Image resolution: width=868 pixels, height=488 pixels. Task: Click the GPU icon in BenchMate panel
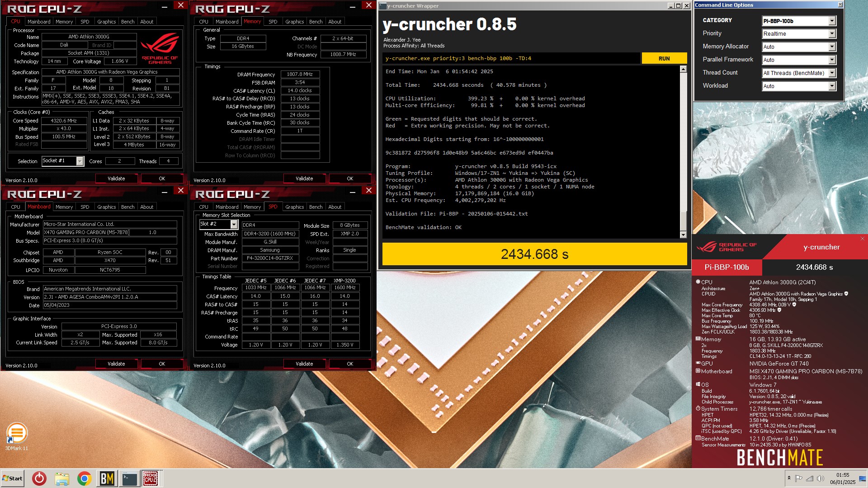tap(698, 363)
